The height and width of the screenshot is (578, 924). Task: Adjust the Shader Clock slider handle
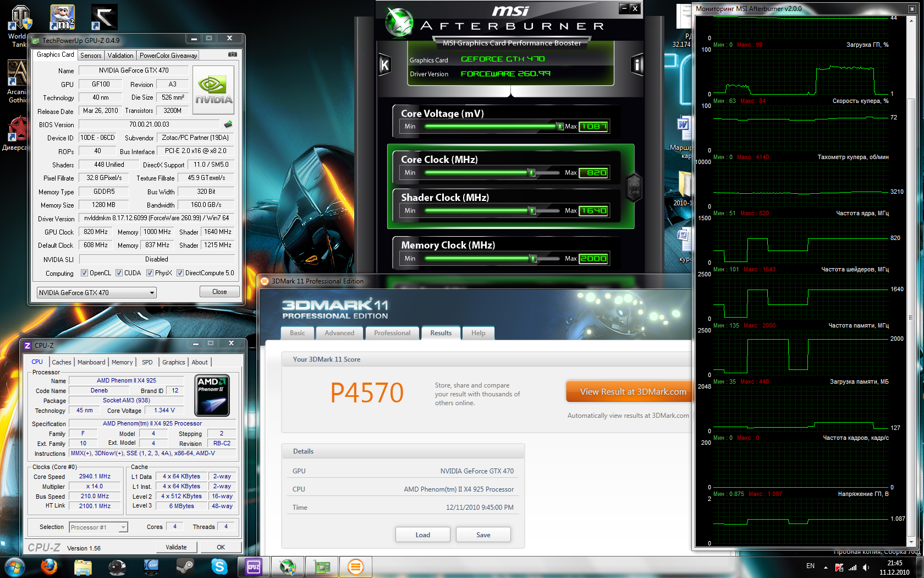pos(532,211)
